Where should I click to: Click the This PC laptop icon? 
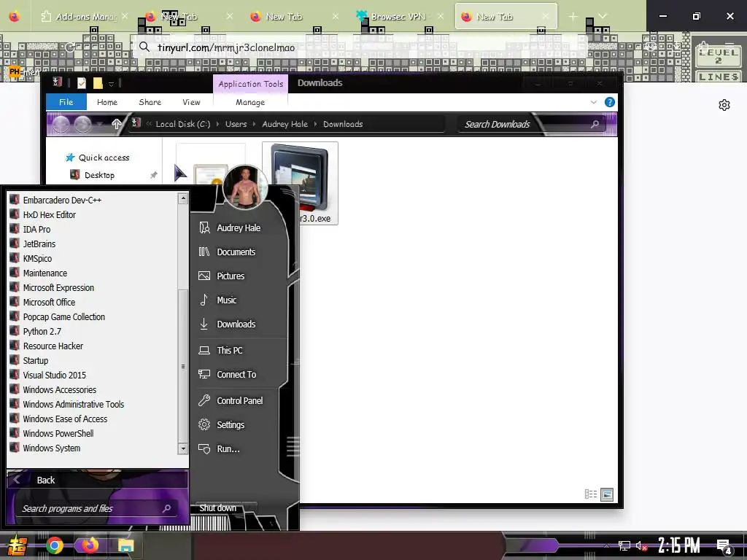204,351
